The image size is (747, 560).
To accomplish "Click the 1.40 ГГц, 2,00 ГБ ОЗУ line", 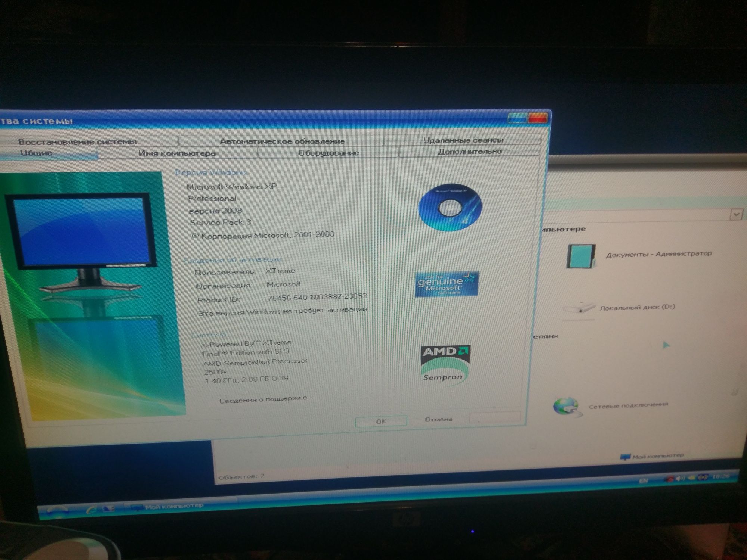I will [247, 380].
